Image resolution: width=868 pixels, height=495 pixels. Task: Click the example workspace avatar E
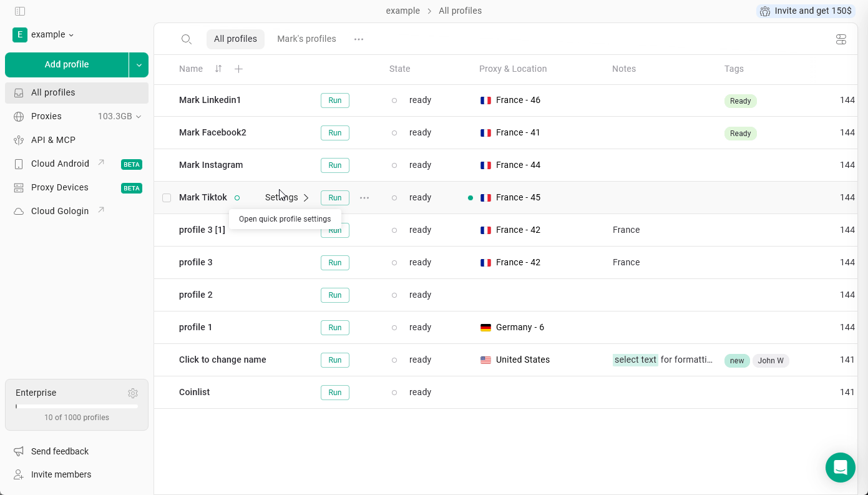(x=20, y=35)
